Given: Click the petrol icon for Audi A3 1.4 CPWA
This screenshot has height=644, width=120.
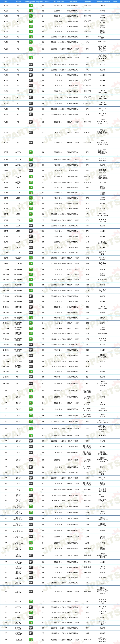Looking at the screenshot, I should (31, 6).
